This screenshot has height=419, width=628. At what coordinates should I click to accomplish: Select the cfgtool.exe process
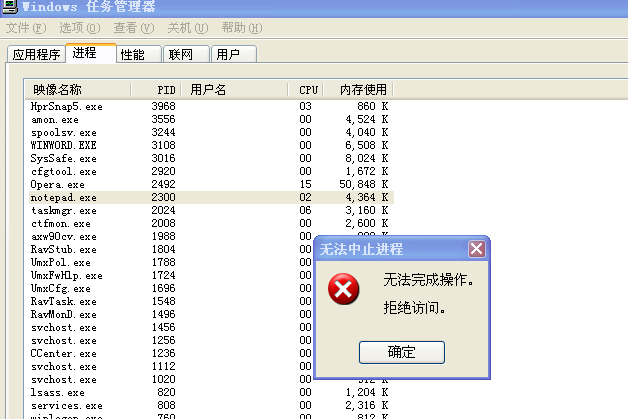(211, 171)
